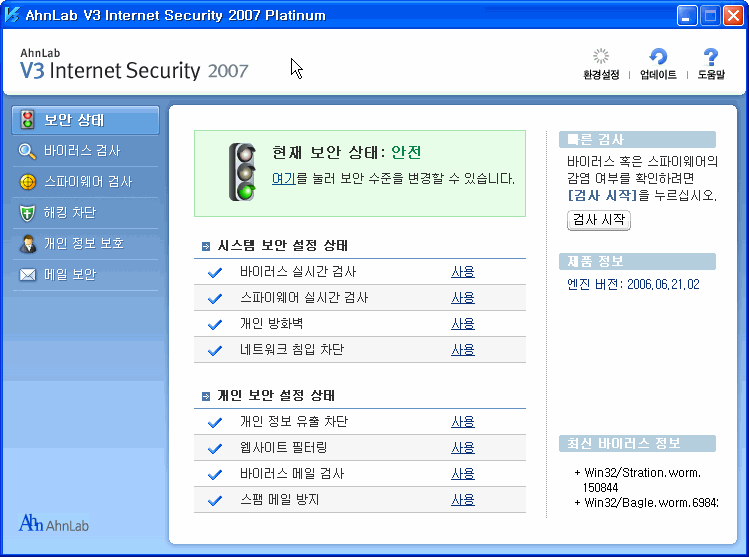Viewport: 749px width, 557px height.
Task: Click 웹사이트 필터링 사용 link
Action: pos(463,448)
